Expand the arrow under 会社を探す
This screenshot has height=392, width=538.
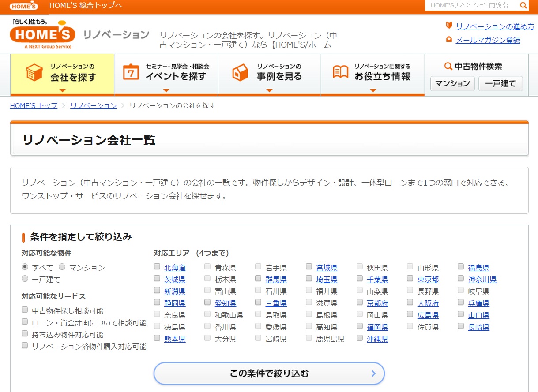(x=62, y=90)
